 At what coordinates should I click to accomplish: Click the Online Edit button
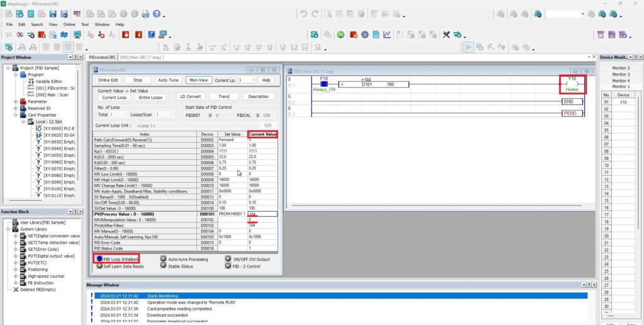point(108,80)
